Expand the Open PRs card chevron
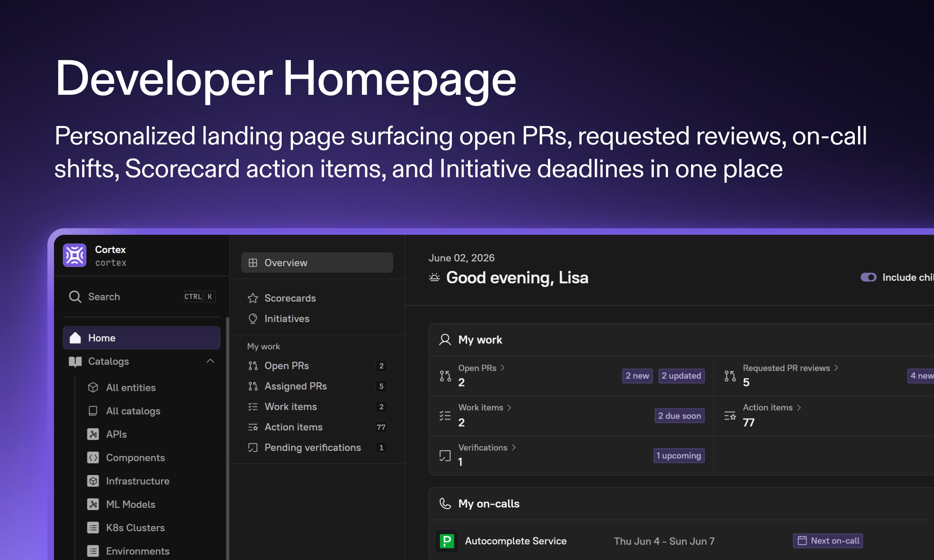This screenshot has width=934, height=560. [502, 368]
